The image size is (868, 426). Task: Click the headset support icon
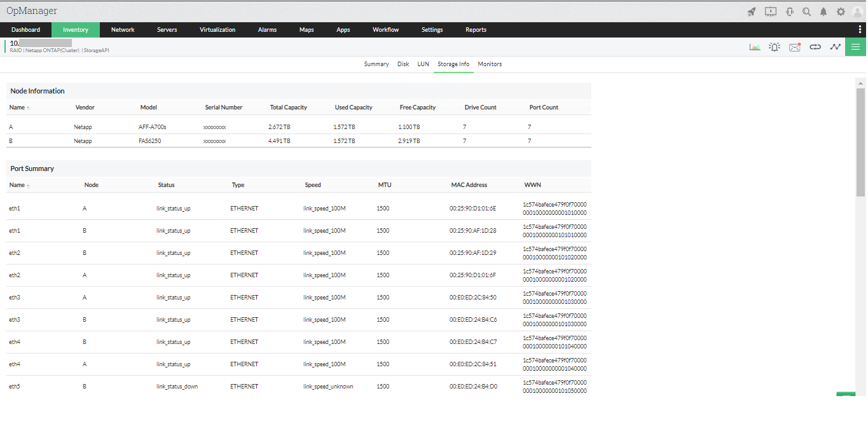pyautogui.click(x=790, y=11)
